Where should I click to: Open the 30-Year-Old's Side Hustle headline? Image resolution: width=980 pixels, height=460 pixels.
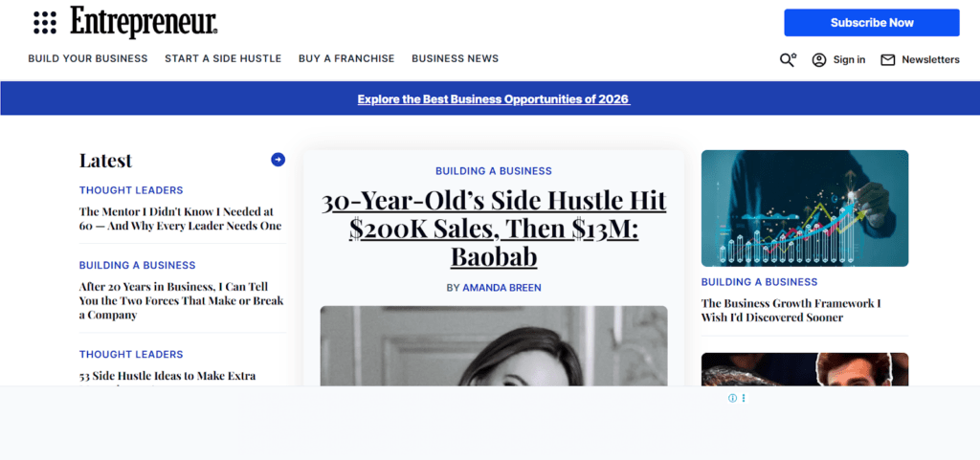coord(494,229)
